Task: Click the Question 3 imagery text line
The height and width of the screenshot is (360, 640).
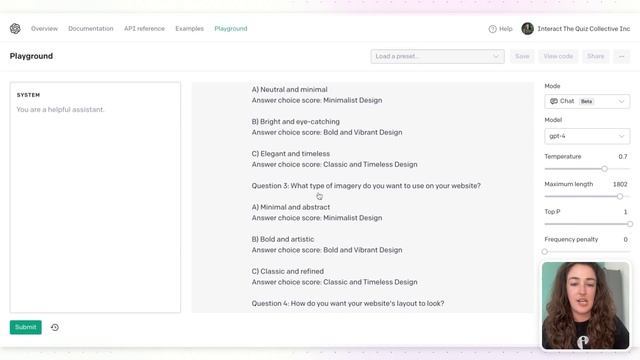Action: pyautogui.click(x=366, y=186)
